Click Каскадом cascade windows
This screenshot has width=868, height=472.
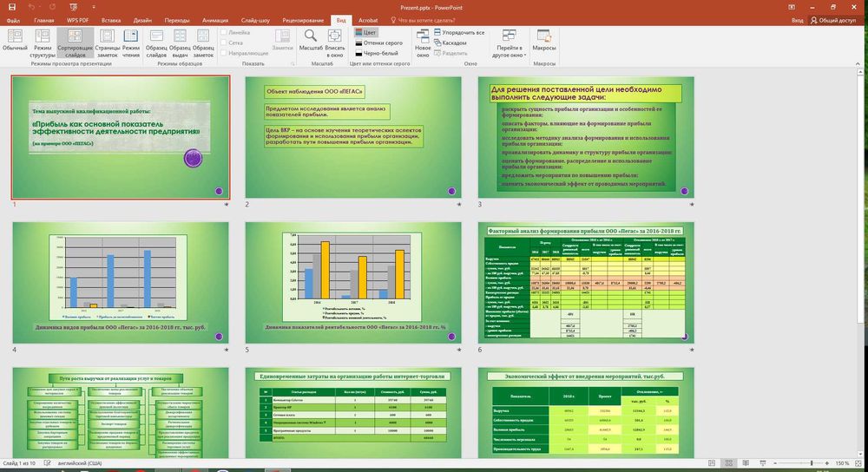point(450,43)
